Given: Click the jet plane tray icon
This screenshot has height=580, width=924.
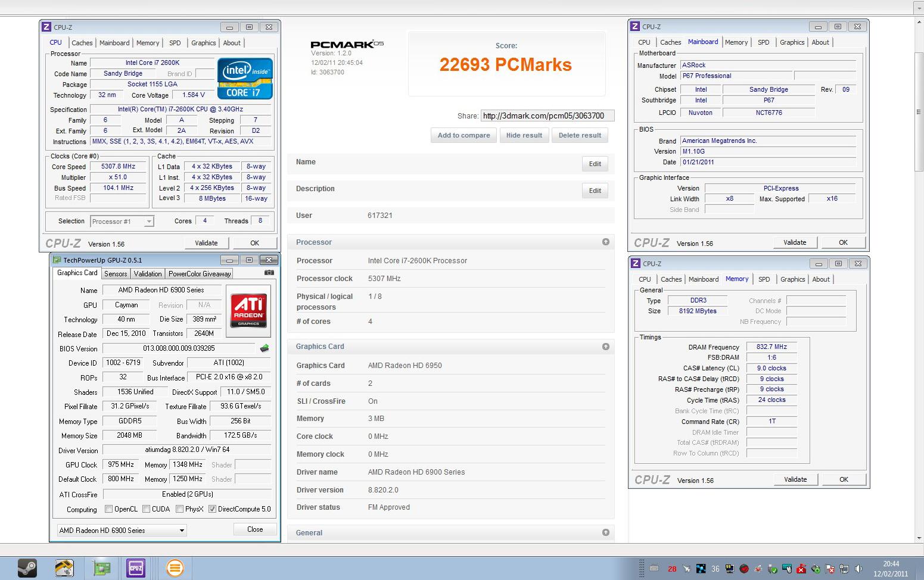Looking at the screenshot, I should click(x=687, y=569).
